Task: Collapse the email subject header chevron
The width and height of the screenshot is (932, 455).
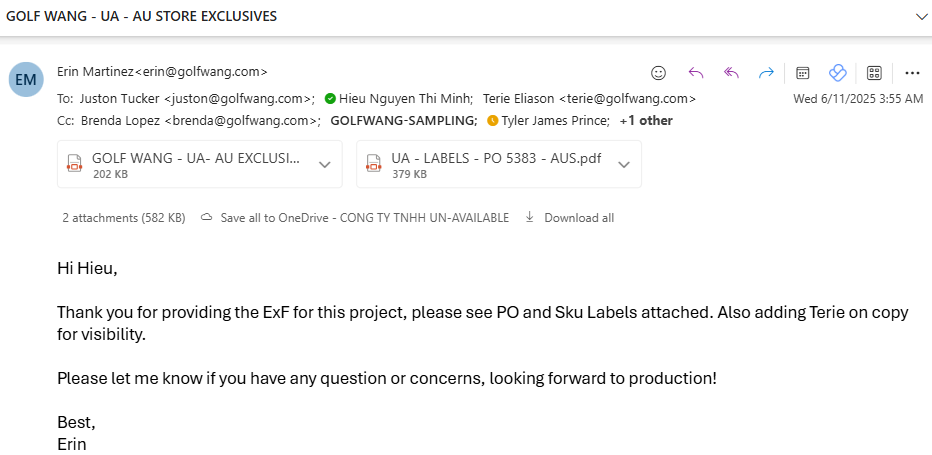Action: pos(921,17)
